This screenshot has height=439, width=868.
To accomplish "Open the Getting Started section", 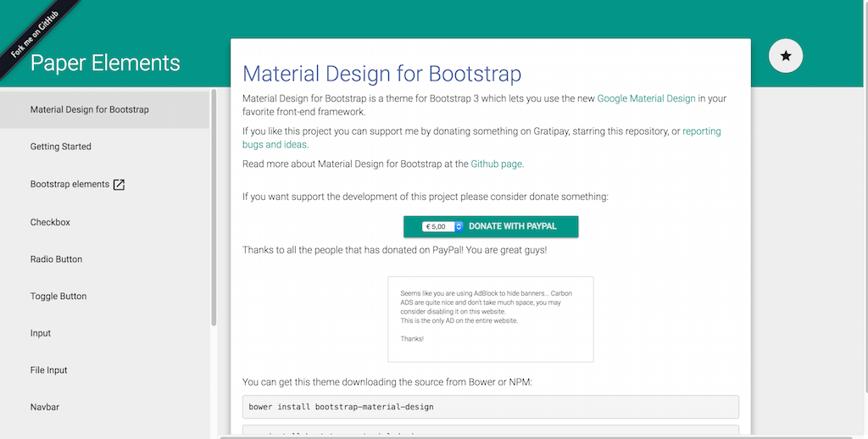I will coord(61,147).
